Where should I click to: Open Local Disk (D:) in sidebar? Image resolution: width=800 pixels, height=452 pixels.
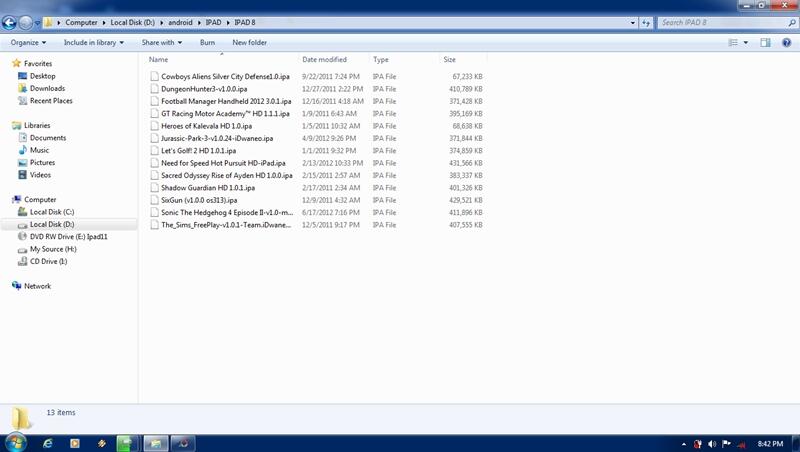point(52,224)
